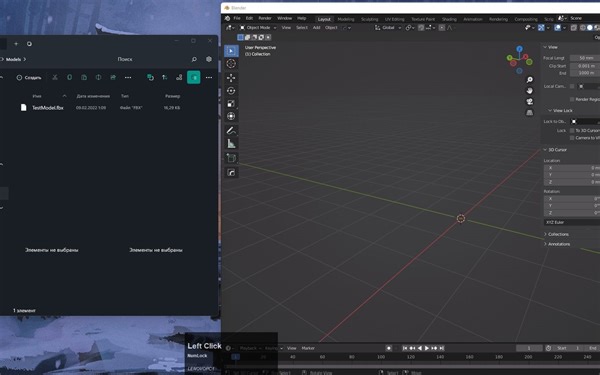Viewport: 600px width, 375px height.
Task: Activate the Transform tool
Action: click(231, 116)
